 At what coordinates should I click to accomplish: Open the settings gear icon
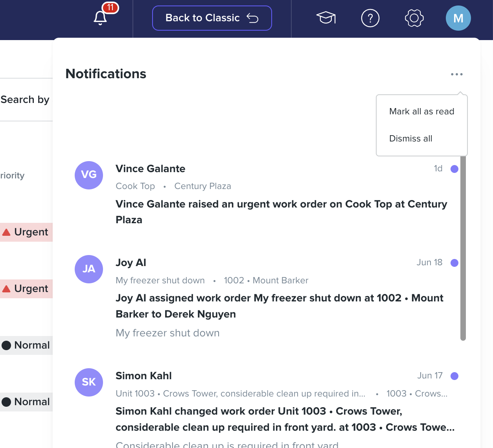414,18
